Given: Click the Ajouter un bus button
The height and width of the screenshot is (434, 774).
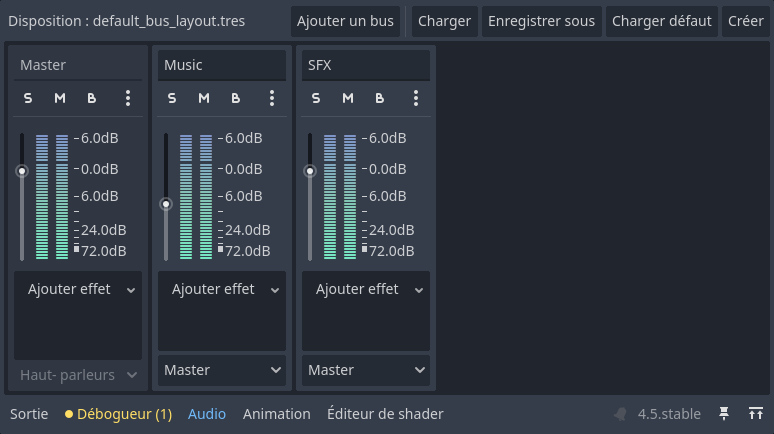Looking at the screenshot, I should point(345,21).
